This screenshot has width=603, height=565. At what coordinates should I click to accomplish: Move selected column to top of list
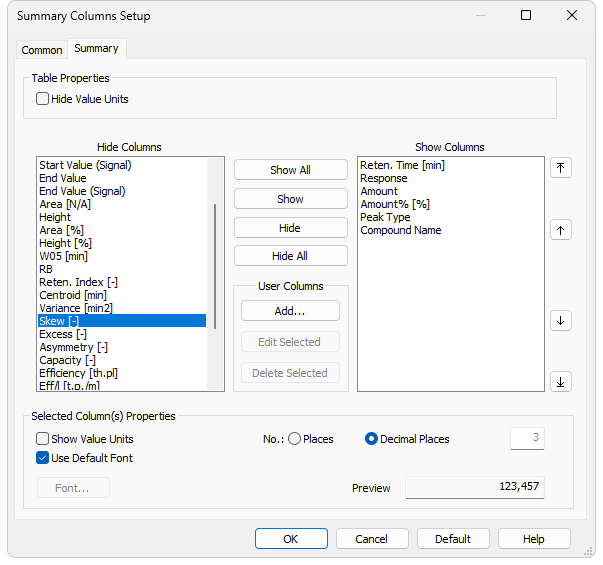(560, 168)
